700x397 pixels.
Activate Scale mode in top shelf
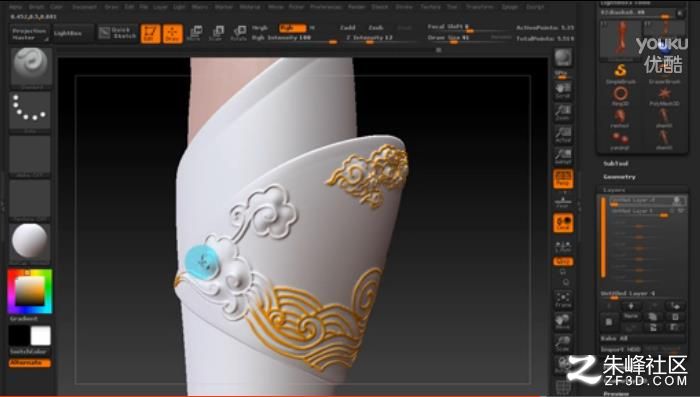click(x=216, y=33)
